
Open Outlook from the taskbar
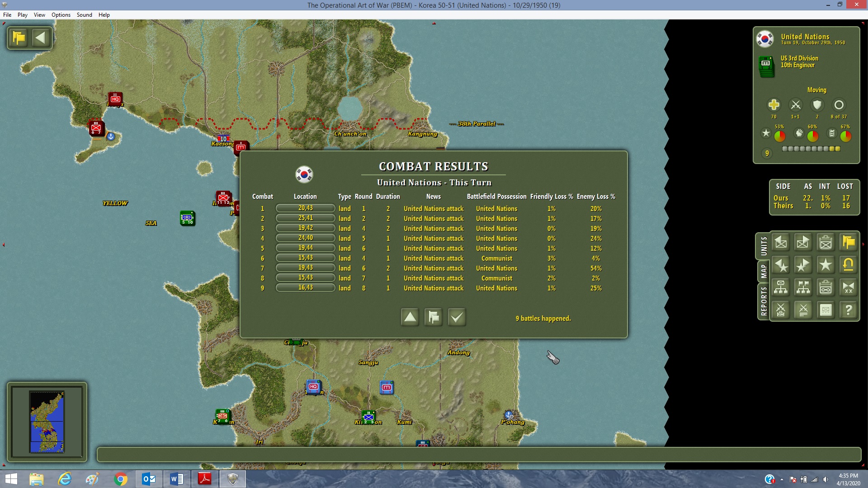click(149, 479)
